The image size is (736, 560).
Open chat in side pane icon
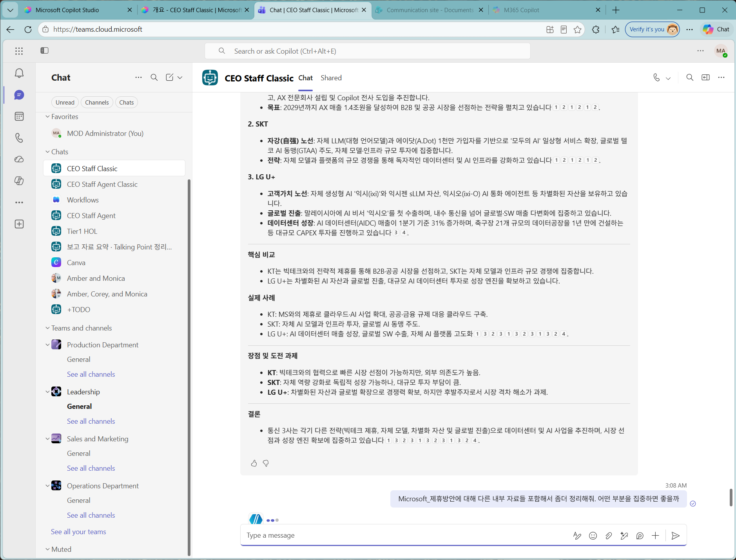pos(705,78)
